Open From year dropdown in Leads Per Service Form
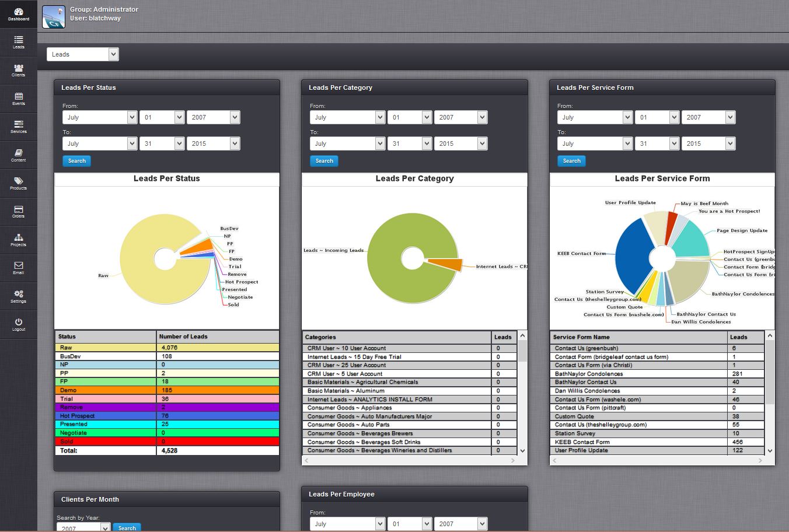The height and width of the screenshot is (532, 789). [708, 117]
